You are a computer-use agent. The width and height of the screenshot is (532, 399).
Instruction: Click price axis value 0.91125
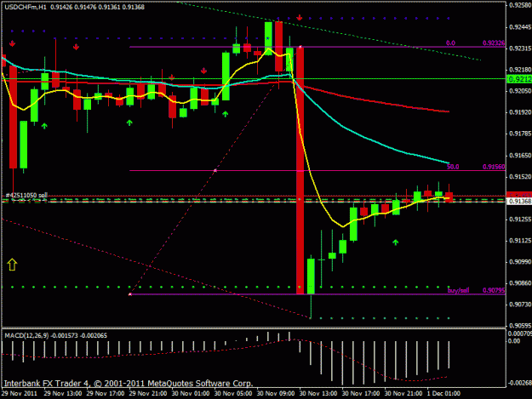520,241
